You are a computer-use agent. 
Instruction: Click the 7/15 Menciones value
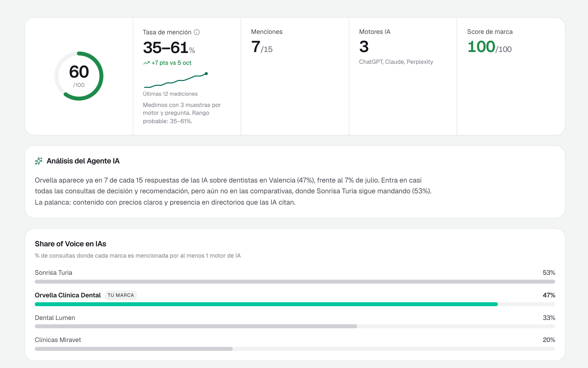click(x=262, y=47)
